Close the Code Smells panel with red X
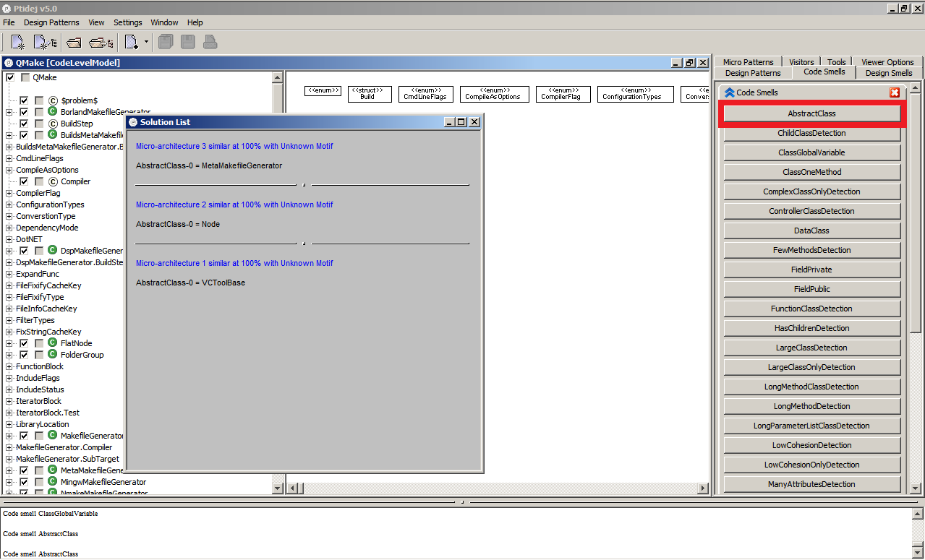Screen dimensions: 925x560 [895, 92]
